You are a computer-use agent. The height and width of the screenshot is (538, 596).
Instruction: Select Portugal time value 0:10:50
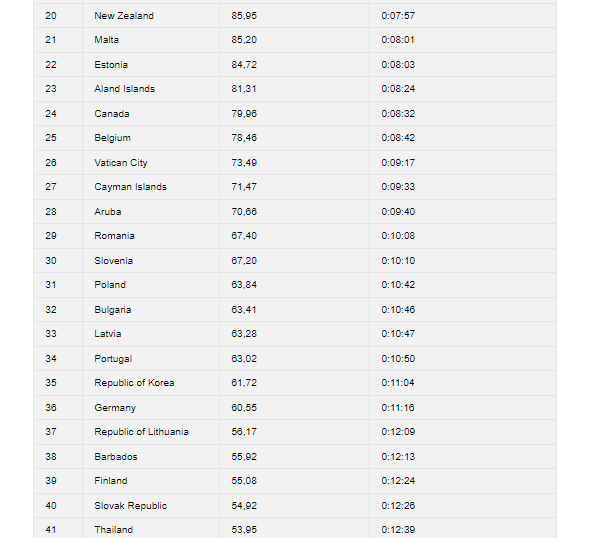[398, 359]
